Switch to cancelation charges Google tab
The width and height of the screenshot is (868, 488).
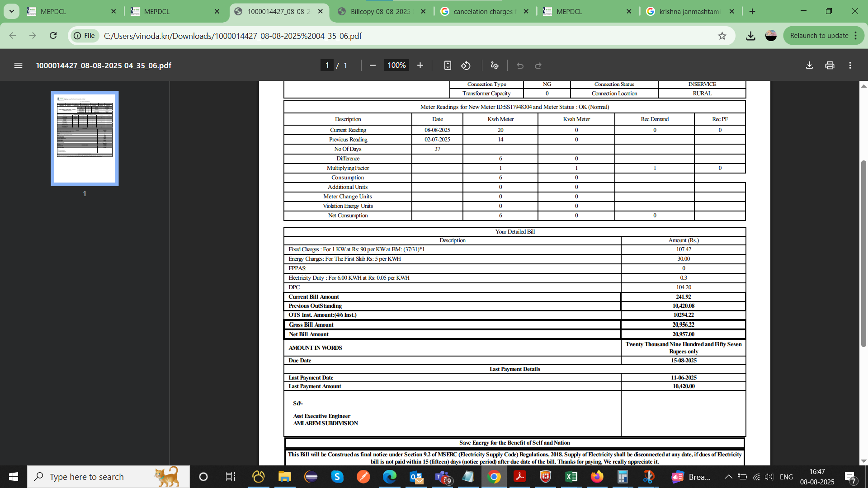pyautogui.click(x=483, y=11)
